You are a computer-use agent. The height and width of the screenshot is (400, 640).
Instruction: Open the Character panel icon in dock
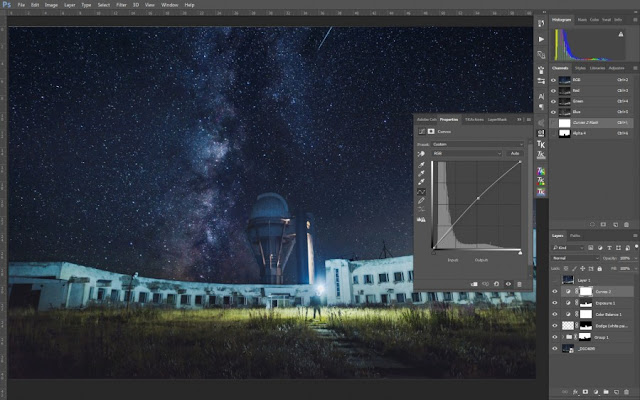click(x=541, y=96)
